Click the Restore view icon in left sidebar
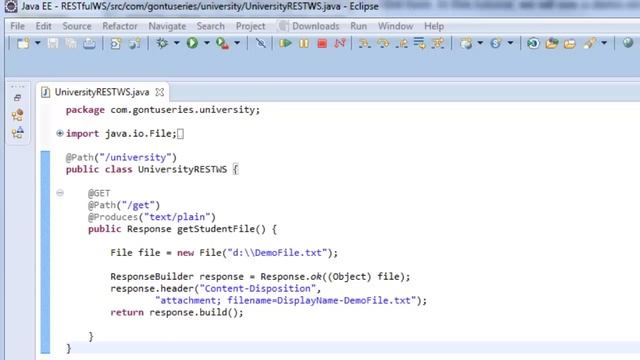Viewport: 640px width, 360px height. click(17, 98)
